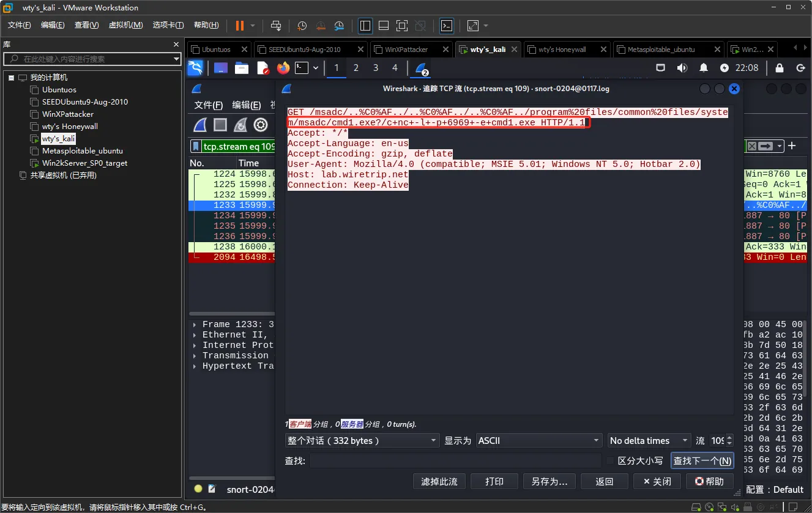Image resolution: width=812 pixels, height=513 pixels.
Task: Click the Wireshark restart capture icon
Action: pos(240,125)
